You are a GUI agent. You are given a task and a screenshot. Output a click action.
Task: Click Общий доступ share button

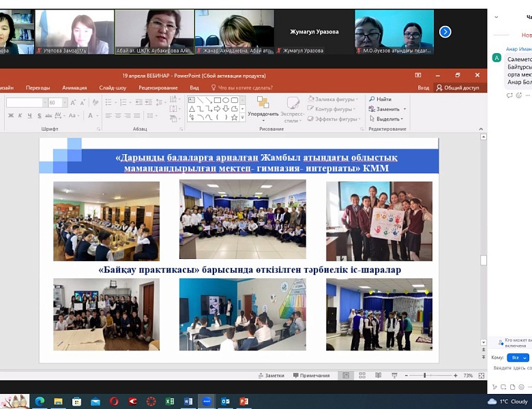click(x=458, y=87)
